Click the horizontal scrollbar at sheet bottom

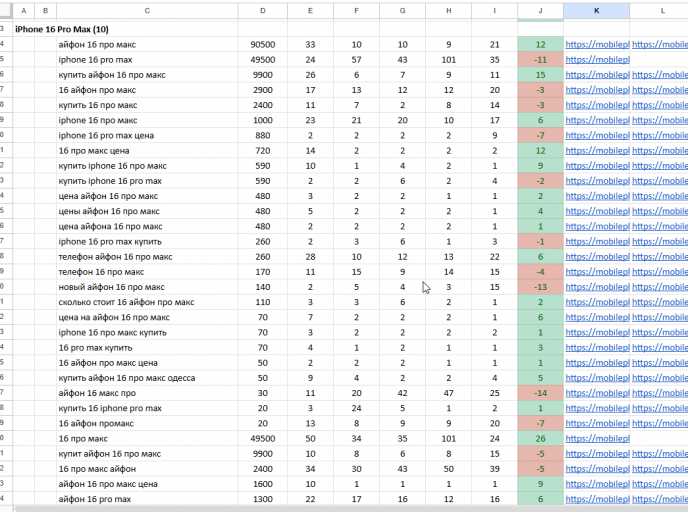click(x=351, y=509)
